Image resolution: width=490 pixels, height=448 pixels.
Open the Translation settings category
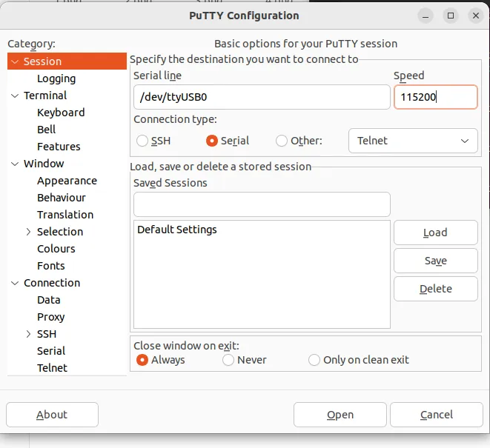click(x=65, y=215)
